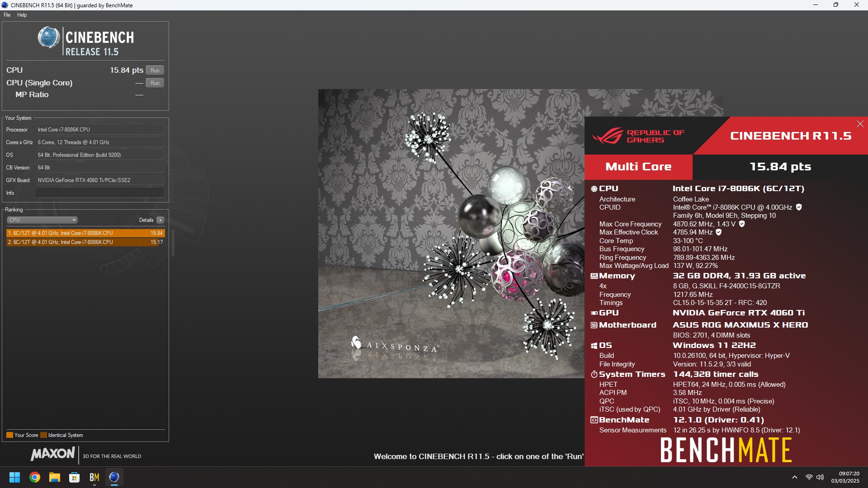The image size is (868, 488).
Task: Click the CPU chip icon in BenchMate panel
Action: click(594, 189)
